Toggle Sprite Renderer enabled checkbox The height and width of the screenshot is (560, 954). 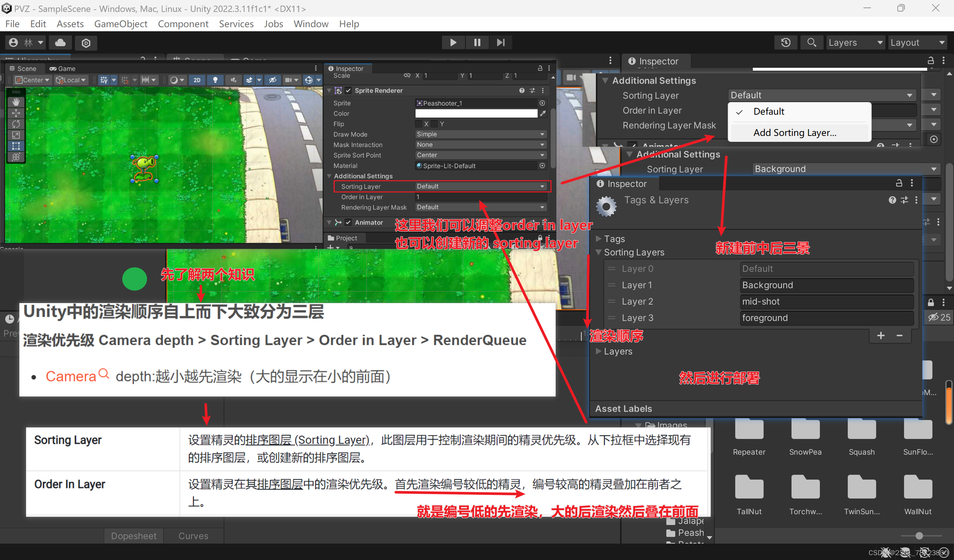click(348, 90)
